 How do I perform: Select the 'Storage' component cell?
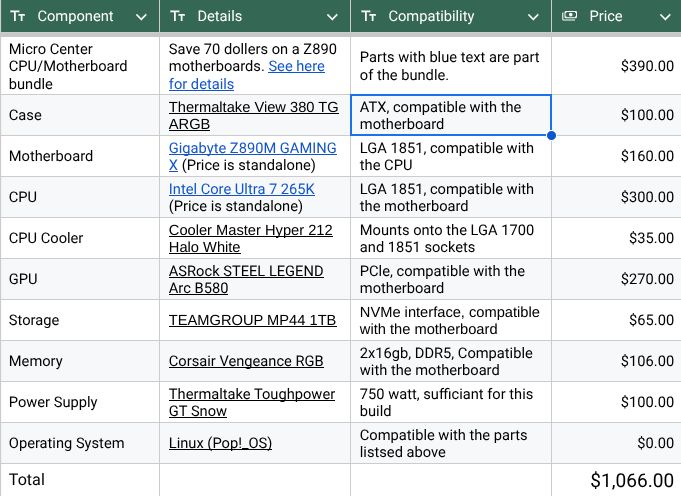click(x=80, y=320)
